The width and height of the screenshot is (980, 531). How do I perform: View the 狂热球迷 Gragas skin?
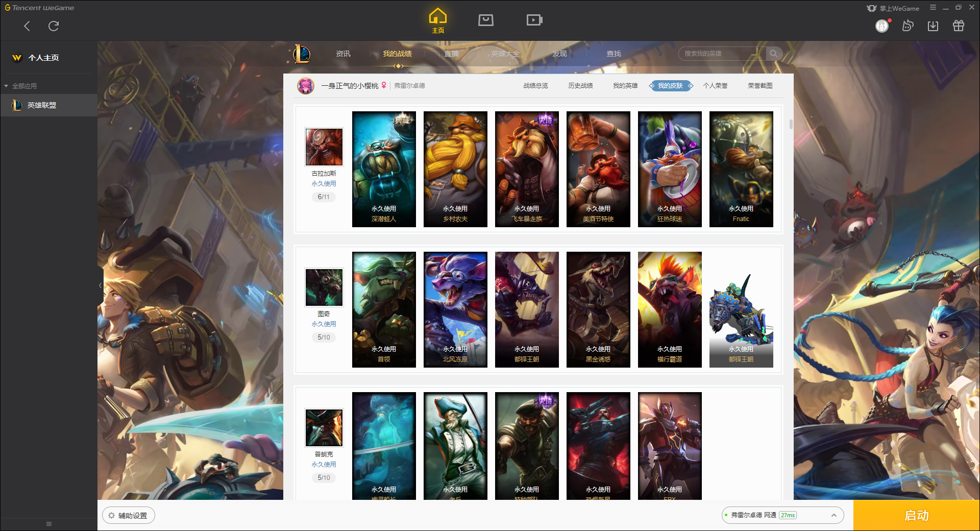click(670, 169)
